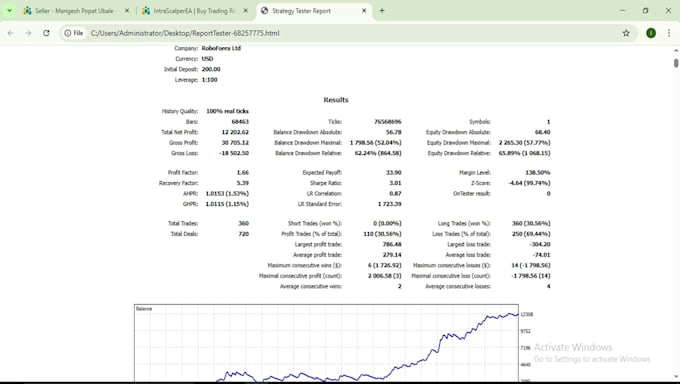Screen dimensions: 680x384
Task: Select Loss Trades value 250 (69.44%)
Action: pos(531,234)
